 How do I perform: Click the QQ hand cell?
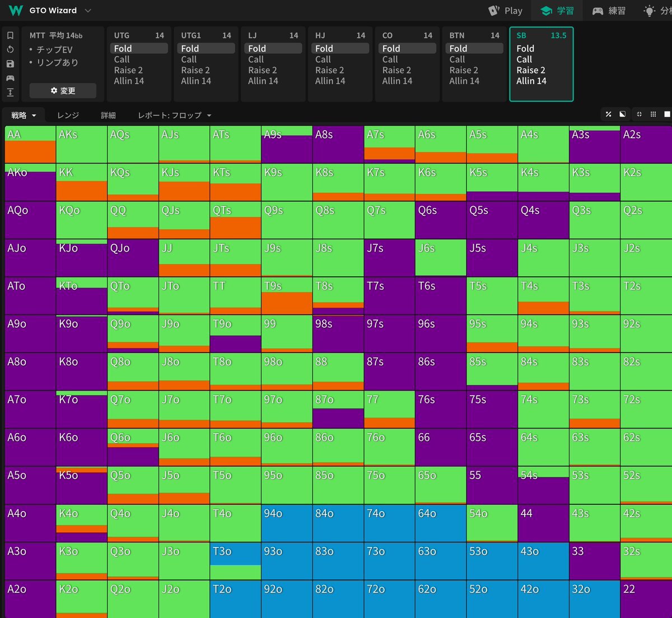click(133, 220)
